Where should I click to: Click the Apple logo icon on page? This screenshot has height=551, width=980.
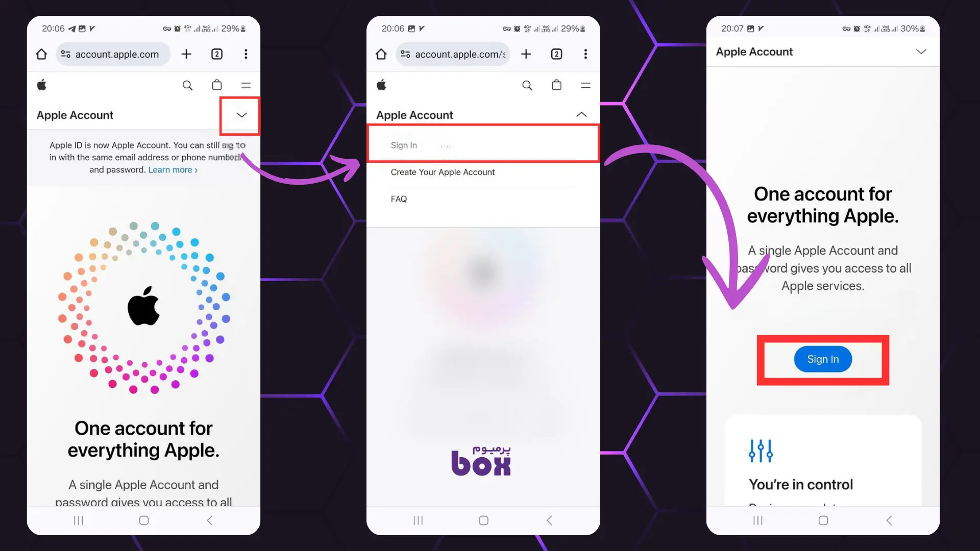pyautogui.click(x=42, y=84)
